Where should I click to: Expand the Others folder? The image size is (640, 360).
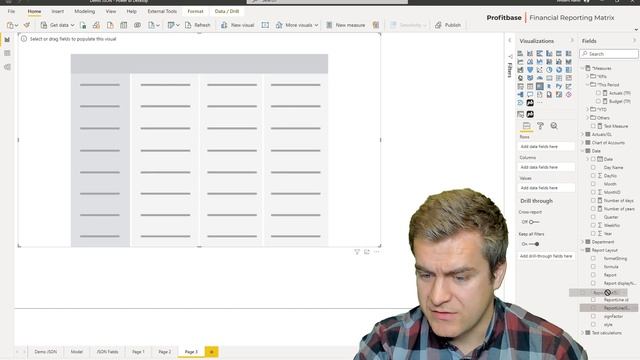(x=588, y=118)
